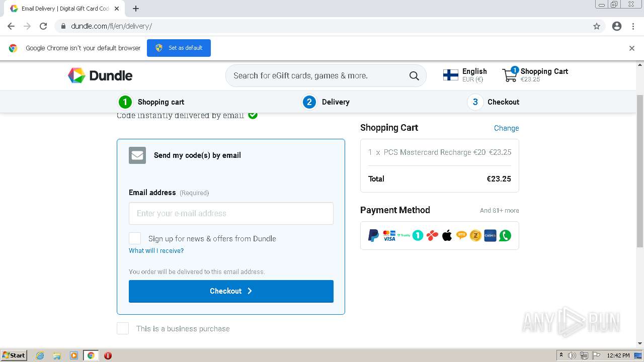This screenshot has height=362, width=644.
Task: Click the email address input field
Action: 231,213
